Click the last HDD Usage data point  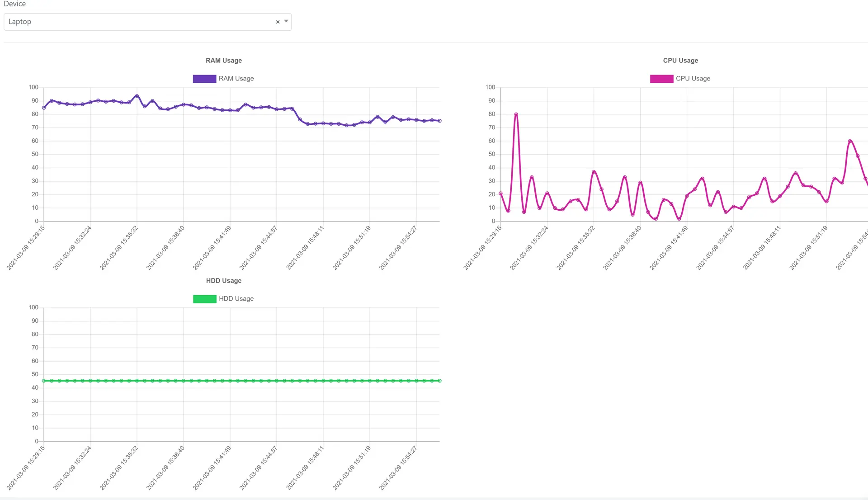439,381
